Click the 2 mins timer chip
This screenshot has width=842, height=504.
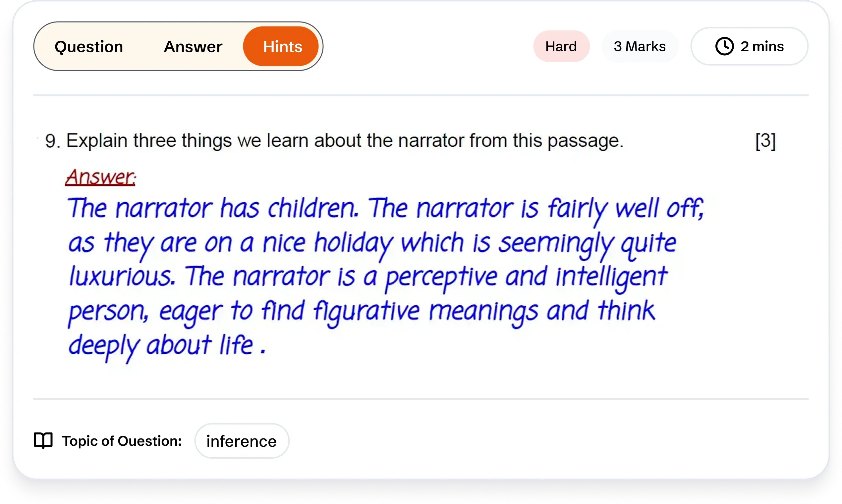[750, 47]
